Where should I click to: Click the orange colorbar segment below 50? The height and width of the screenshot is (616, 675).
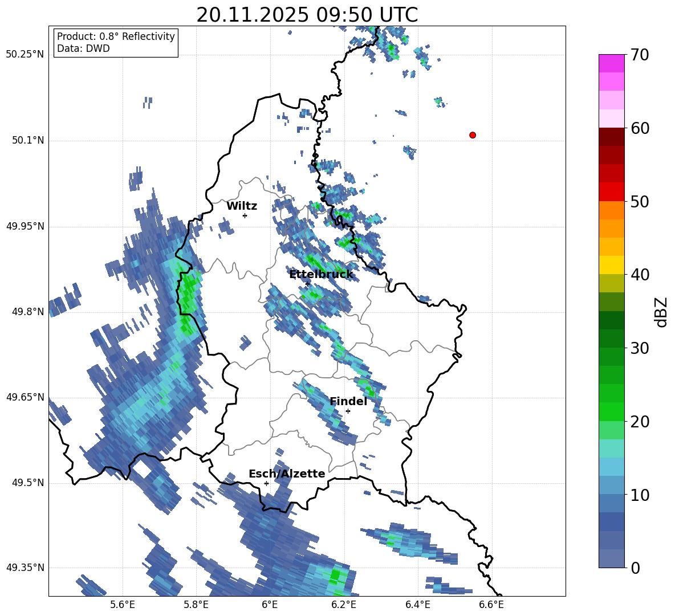[611, 210]
